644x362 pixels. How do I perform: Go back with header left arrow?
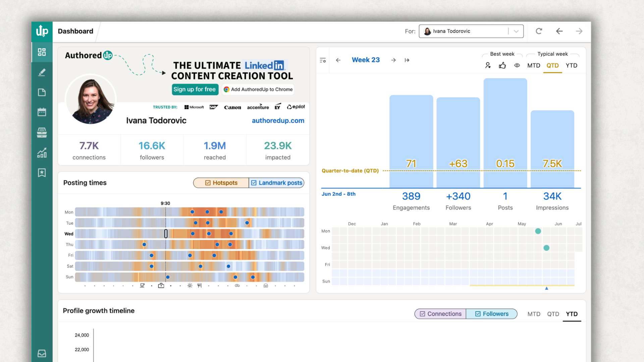point(559,31)
